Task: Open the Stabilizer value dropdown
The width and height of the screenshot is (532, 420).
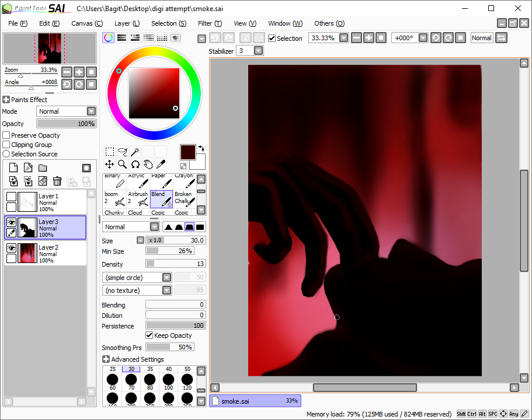Action: click(258, 51)
